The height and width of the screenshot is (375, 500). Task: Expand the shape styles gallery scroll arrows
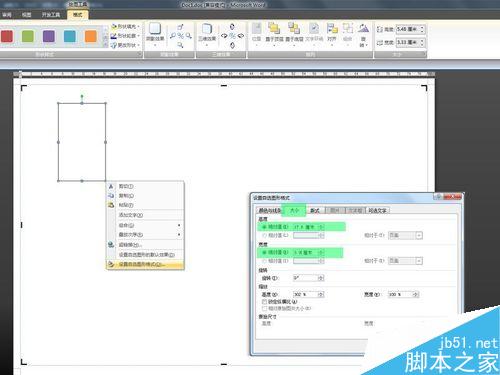pyautogui.click(x=105, y=37)
